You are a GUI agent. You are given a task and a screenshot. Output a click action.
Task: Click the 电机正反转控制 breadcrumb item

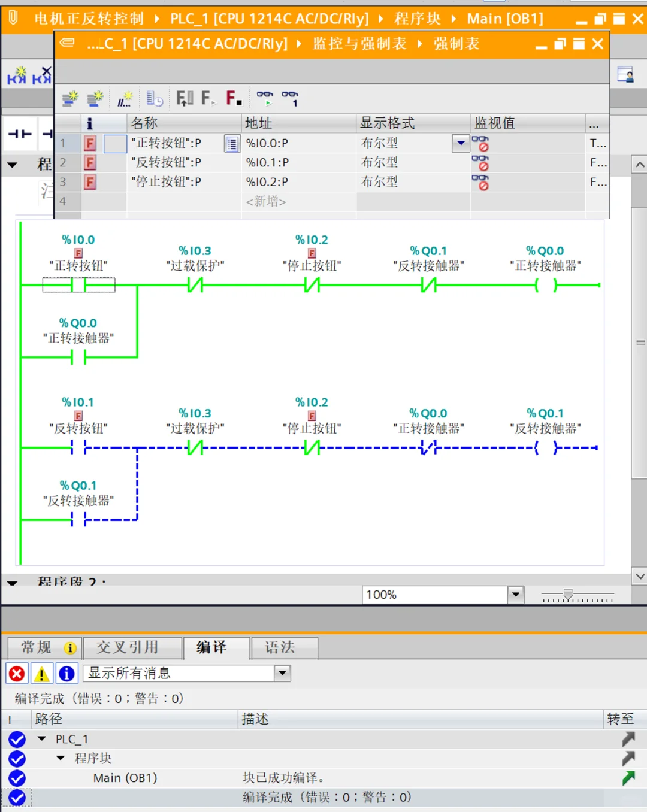pos(89,19)
